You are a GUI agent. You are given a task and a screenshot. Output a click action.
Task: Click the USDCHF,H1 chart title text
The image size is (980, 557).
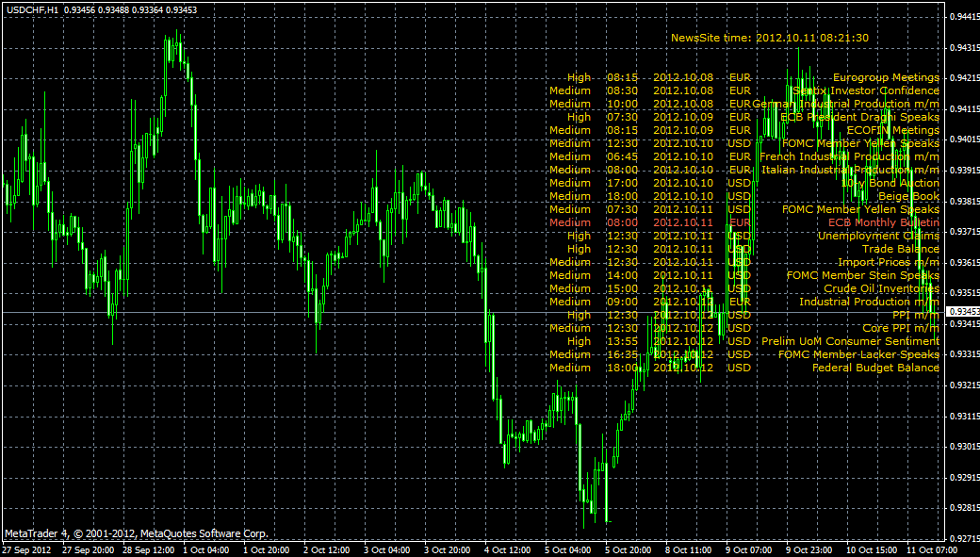tap(32, 10)
